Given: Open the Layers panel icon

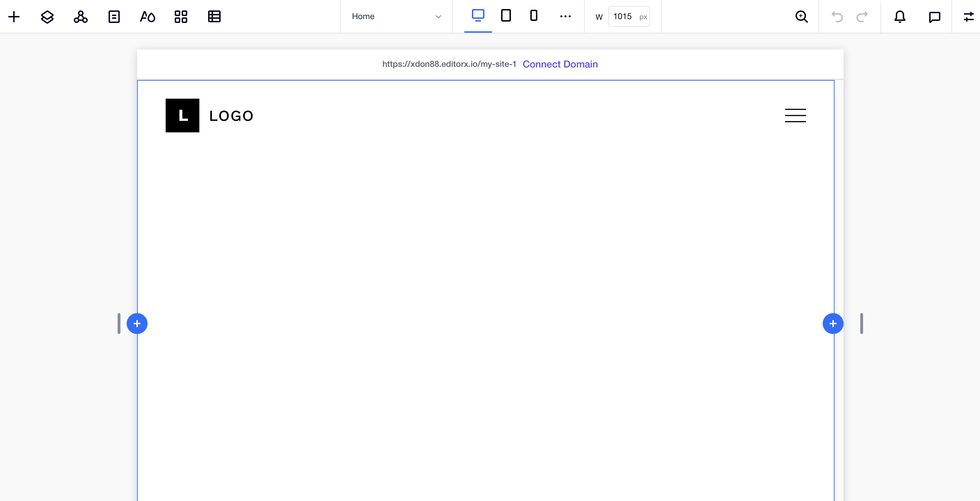Looking at the screenshot, I should click(47, 16).
